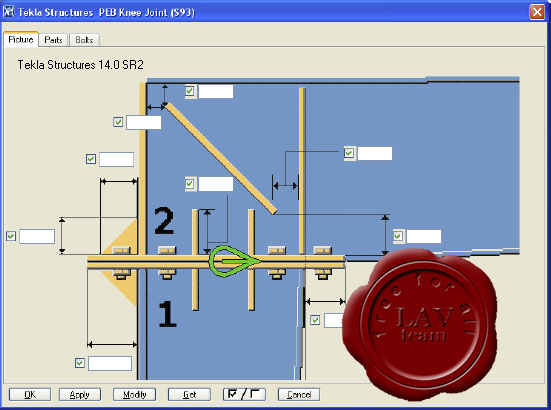This screenshot has width=551, height=410.
Task: Toggle checkbox for left haunch height dimension
Action: 11,236
